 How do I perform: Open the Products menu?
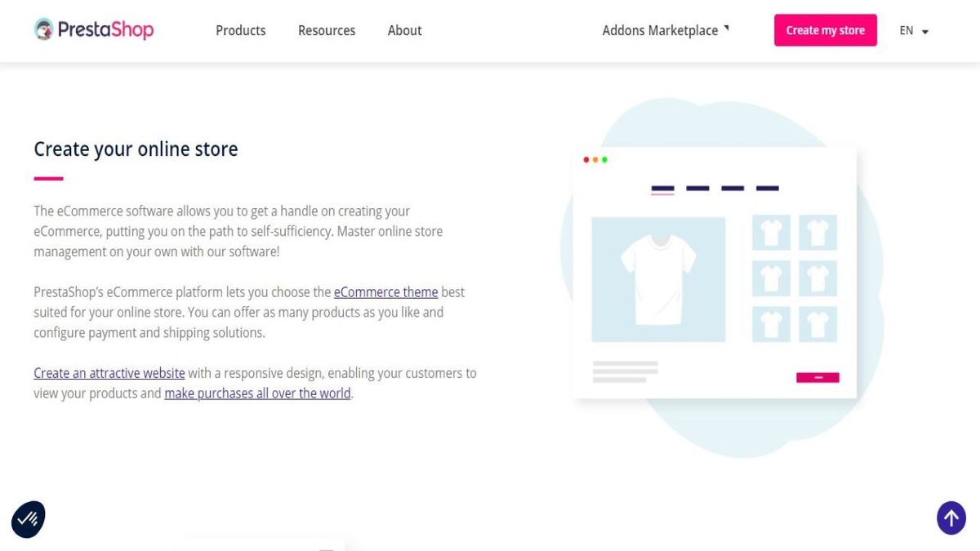[240, 30]
